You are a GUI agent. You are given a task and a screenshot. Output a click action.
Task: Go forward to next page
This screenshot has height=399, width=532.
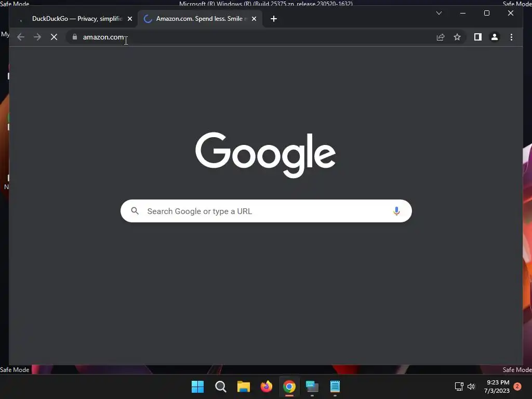(x=37, y=37)
